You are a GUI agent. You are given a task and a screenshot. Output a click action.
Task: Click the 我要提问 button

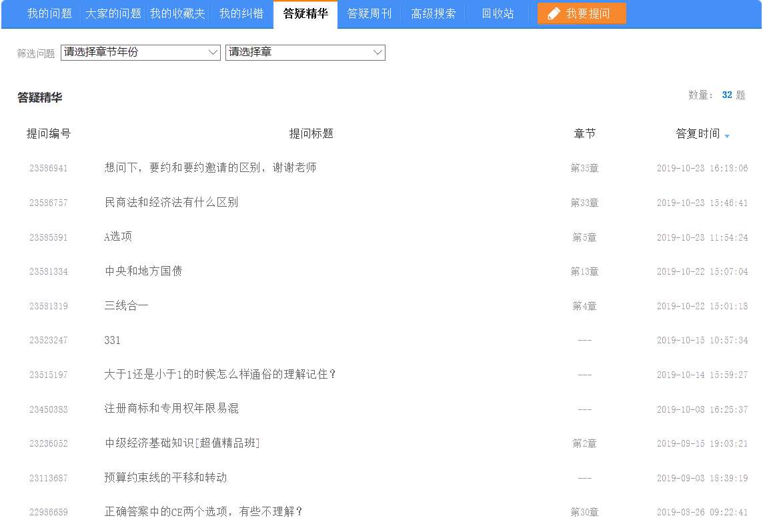pyautogui.click(x=581, y=12)
